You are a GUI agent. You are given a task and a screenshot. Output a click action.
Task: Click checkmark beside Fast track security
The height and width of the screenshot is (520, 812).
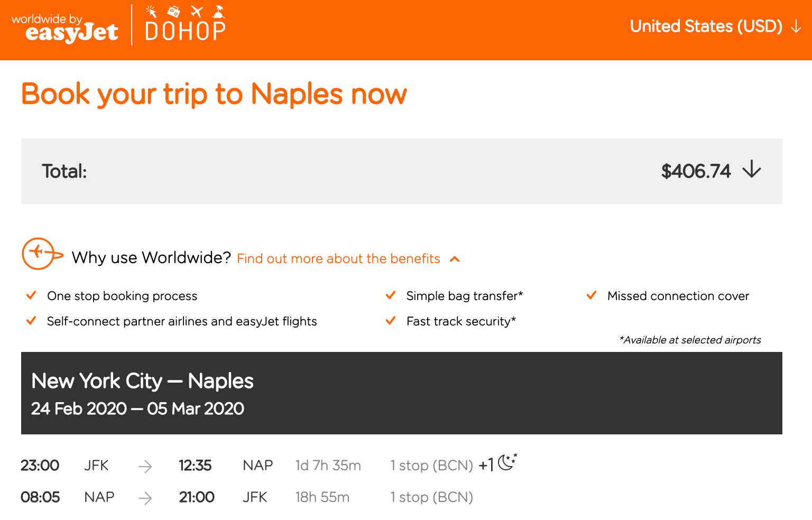click(391, 321)
